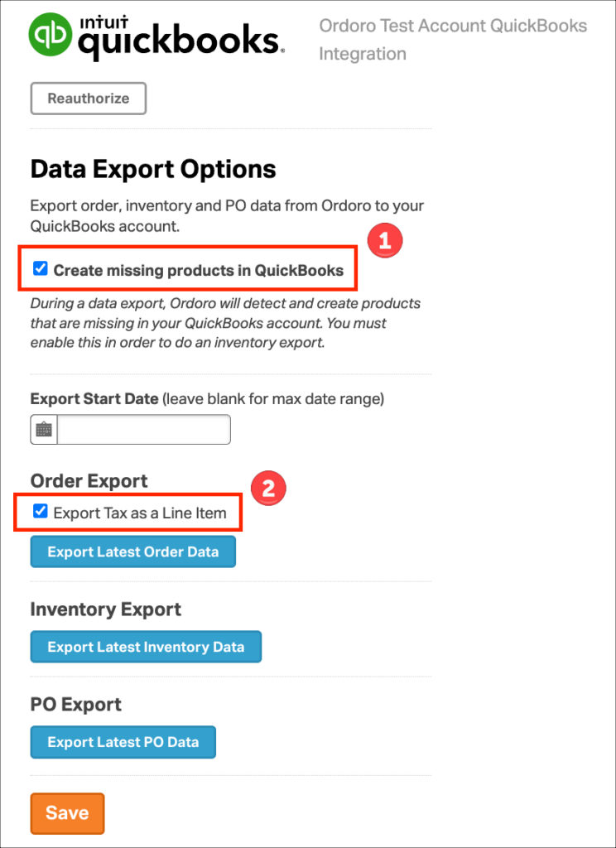The height and width of the screenshot is (848, 616).
Task: Click the green QuickBooks logo icon
Action: coord(51,35)
